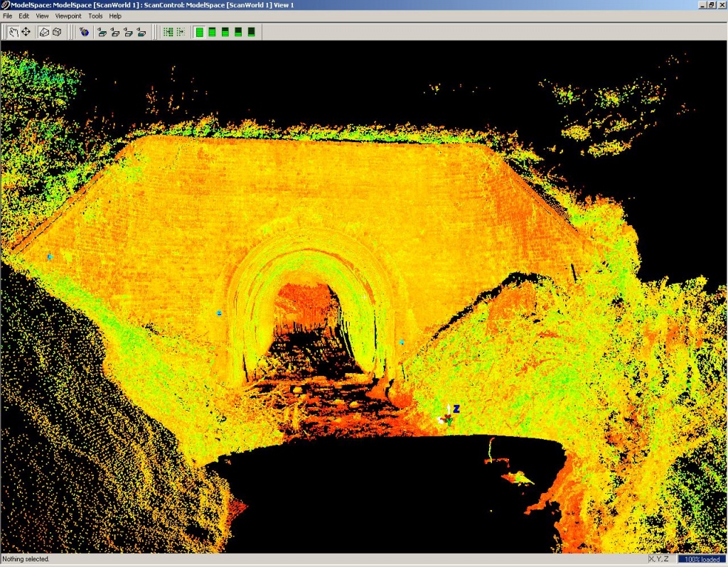Viewport: 728px width, 567px height.
Task: Click the 100% loaded progress indicator
Action: coord(702,559)
